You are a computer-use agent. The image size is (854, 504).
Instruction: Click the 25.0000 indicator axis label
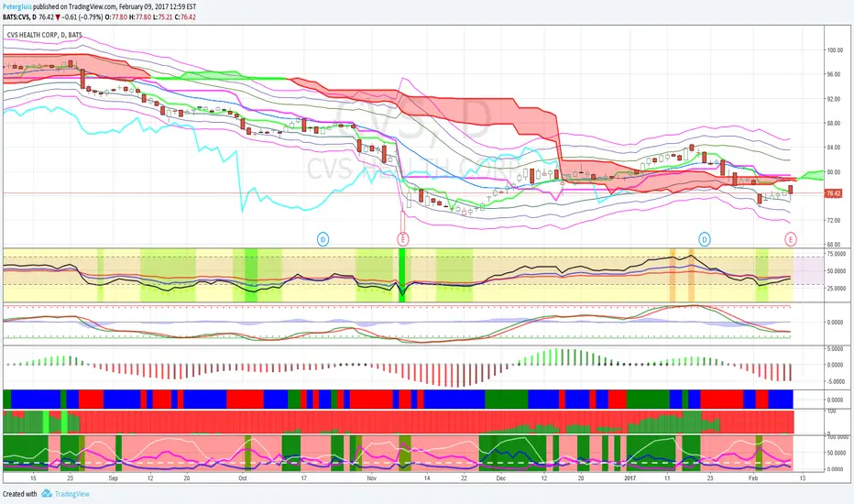836,289
